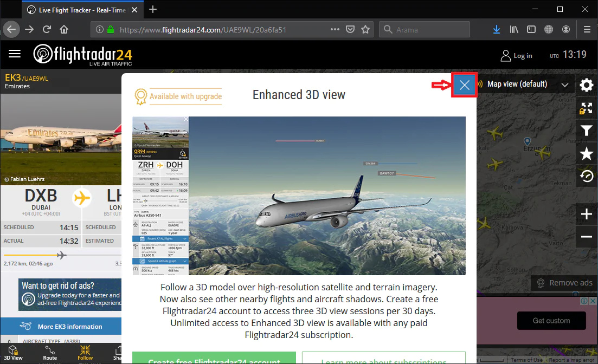Open the Flightradar24 hamburger menu
The width and height of the screenshot is (598, 364).
pyautogui.click(x=15, y=54)
